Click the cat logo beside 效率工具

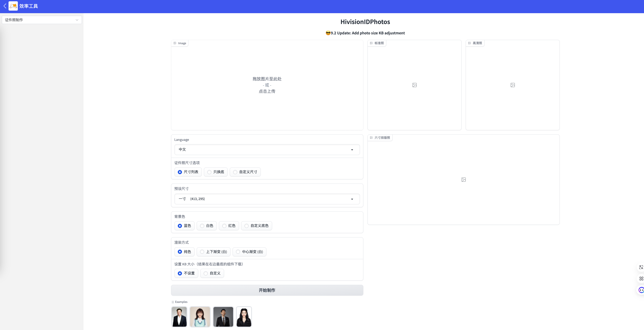pyautogui.click(x=13, y=6)
